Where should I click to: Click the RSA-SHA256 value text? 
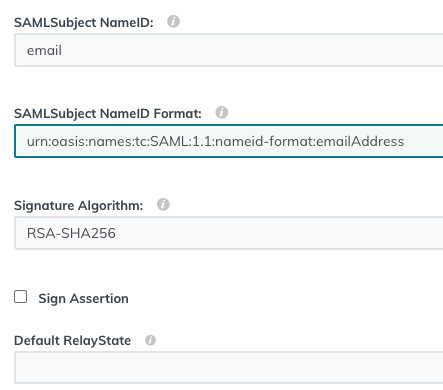point(71,233)
